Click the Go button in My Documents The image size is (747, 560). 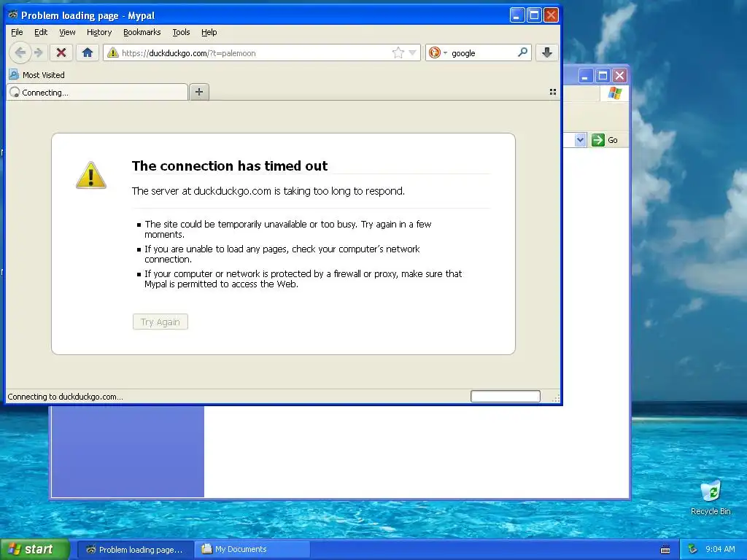point(605,140)
